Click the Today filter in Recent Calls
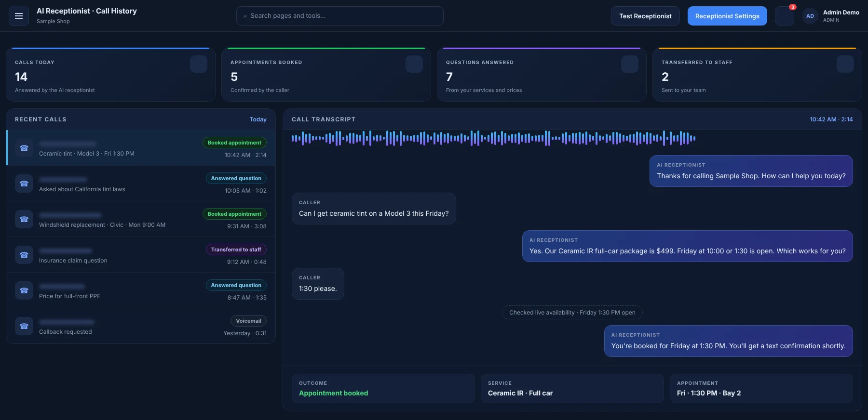This screenshot has width=868, height=420. (x=258, y=119)
